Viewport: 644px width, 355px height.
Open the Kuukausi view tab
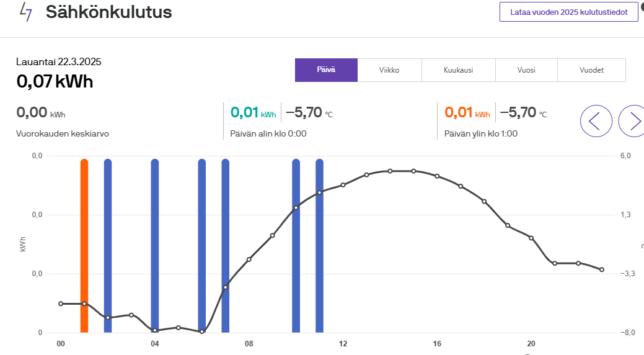pos(458,70)
